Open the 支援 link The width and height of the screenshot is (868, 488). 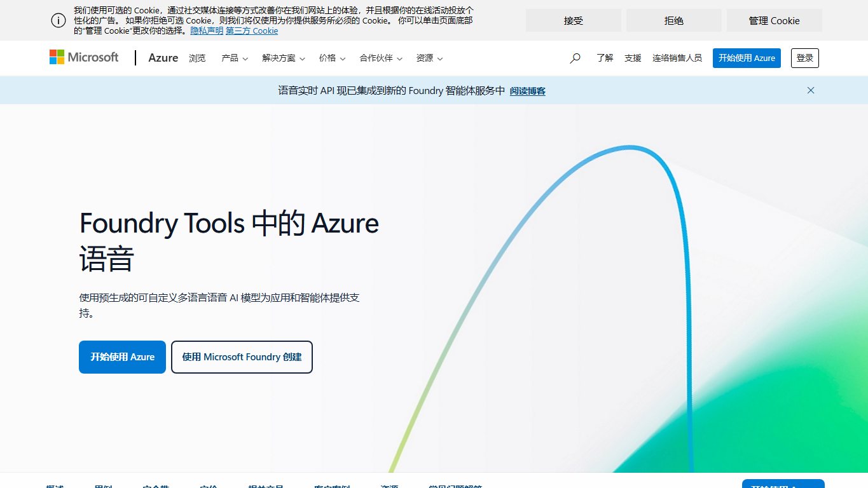click(x=633, y=58)
